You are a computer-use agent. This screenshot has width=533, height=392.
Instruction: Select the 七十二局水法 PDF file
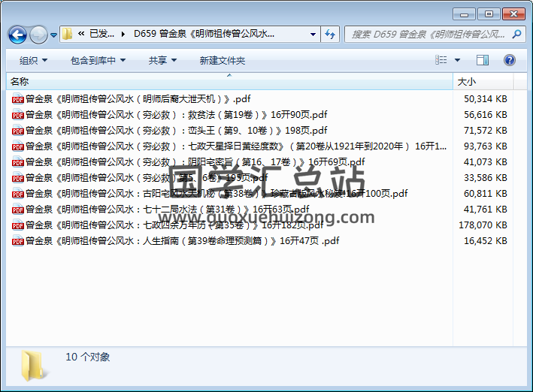click(165, 210)
